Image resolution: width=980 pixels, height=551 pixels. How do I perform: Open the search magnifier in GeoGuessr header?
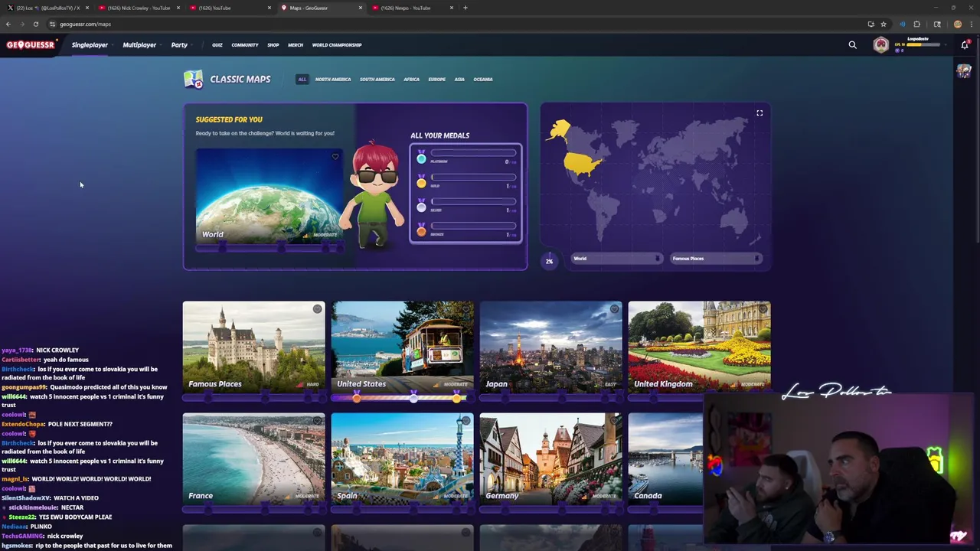coord(852,45)
